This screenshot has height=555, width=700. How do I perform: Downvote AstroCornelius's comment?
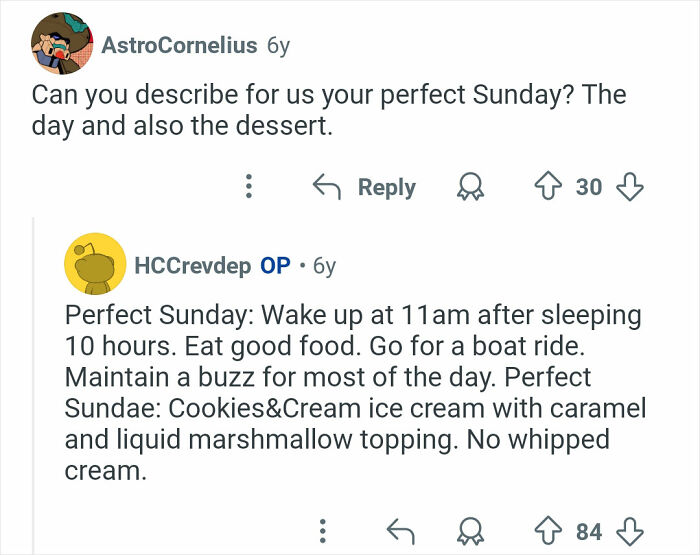click(x=631, y=187)
